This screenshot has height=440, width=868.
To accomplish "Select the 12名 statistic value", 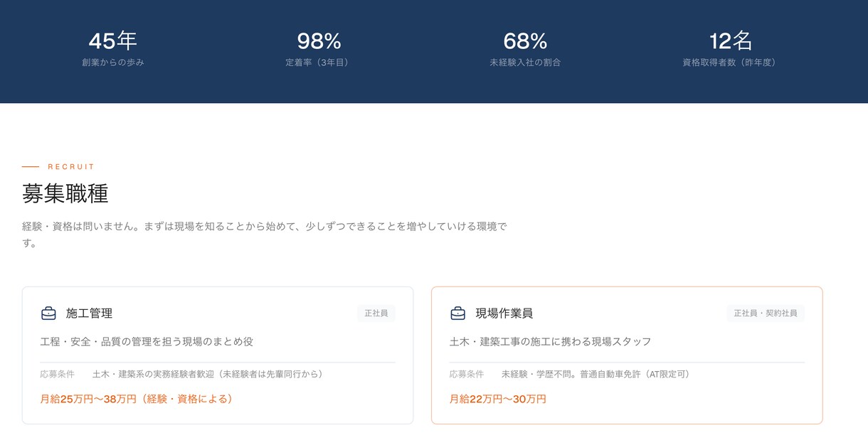I will (x=731, y=41).
